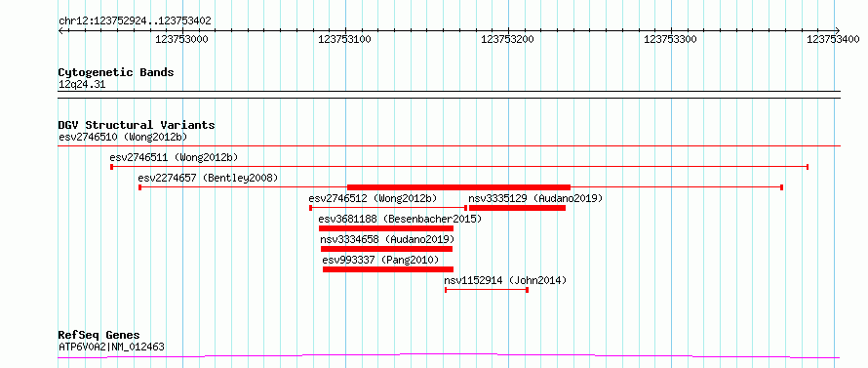The image size is (868, 368).
Task: Click the magenta ATP6V0A2 gene track line
Action: point(449,355)
